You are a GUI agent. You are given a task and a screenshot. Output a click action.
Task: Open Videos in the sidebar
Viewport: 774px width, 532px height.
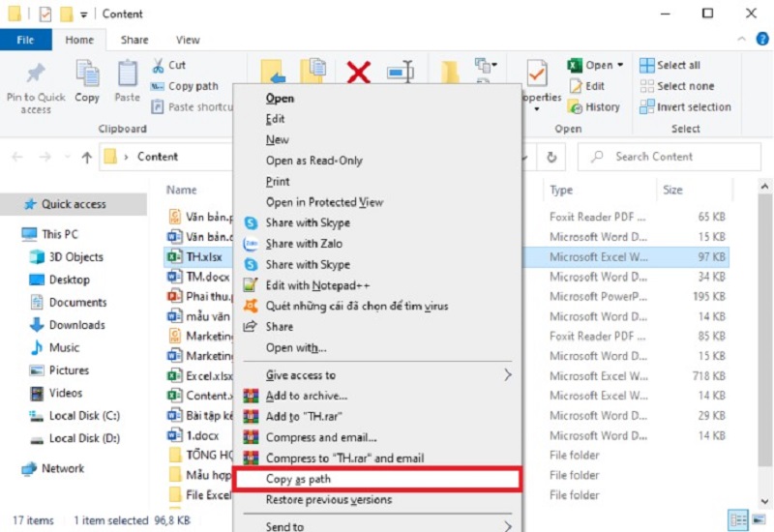tap(56, 394)
